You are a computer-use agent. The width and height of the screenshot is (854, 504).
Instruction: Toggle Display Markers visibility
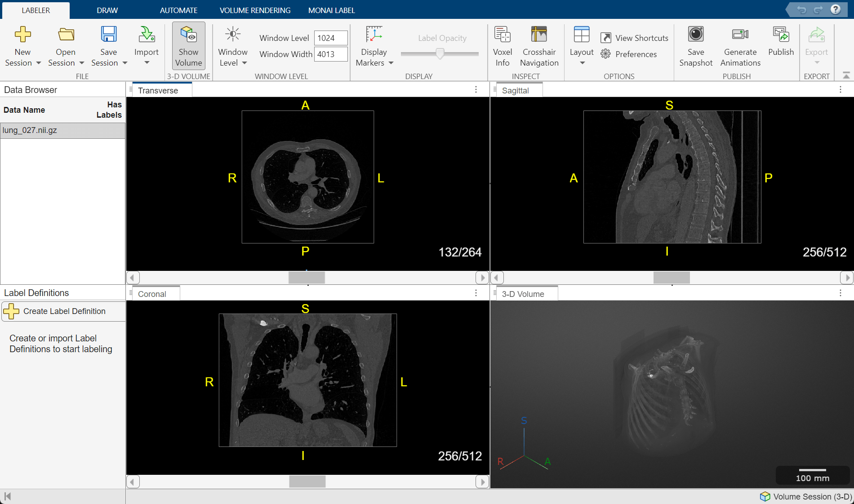tap(374, 45)
